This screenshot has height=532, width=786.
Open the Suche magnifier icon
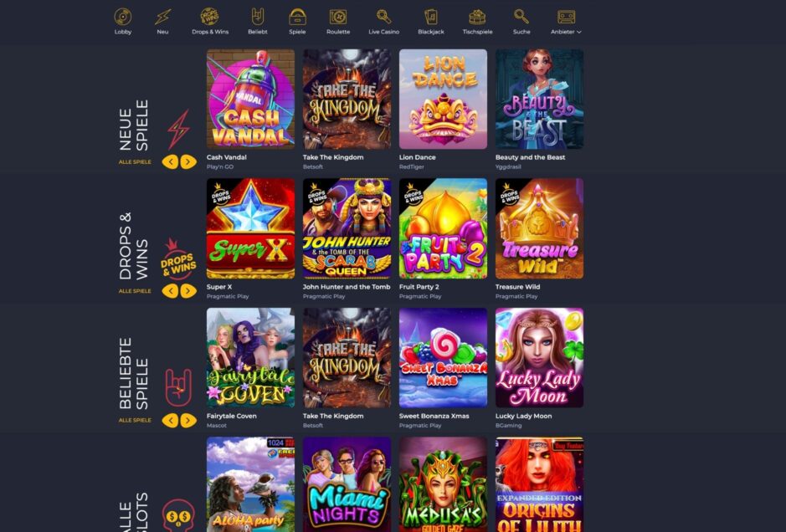(x=521, y=17)
